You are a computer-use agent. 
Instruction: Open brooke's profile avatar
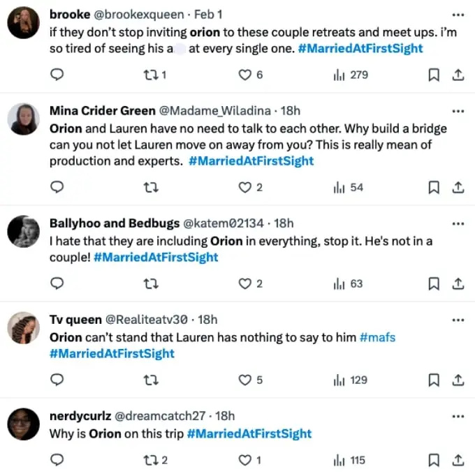[x=23, y=22]
